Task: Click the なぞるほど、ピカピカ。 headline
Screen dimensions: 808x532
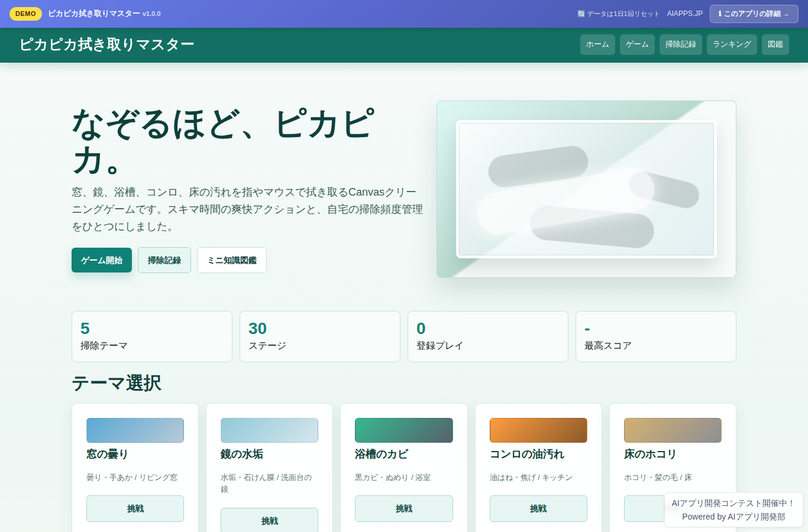Action: tap(224, 141)
